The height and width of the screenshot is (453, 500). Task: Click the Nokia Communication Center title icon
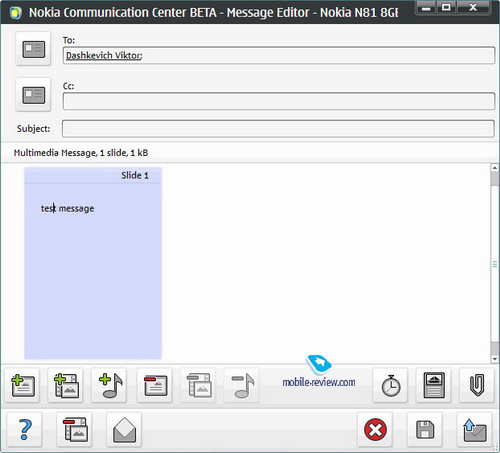click(15, 13)
